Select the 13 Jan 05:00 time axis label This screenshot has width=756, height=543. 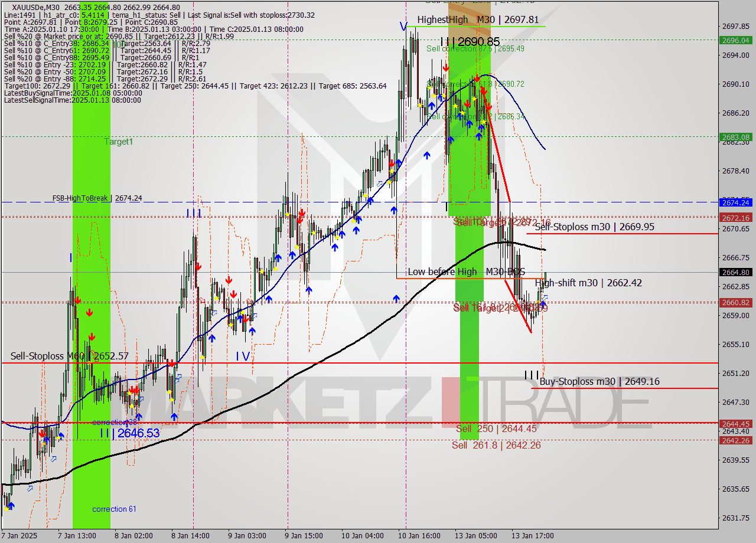pyautogui.click(x=476, y=536)
